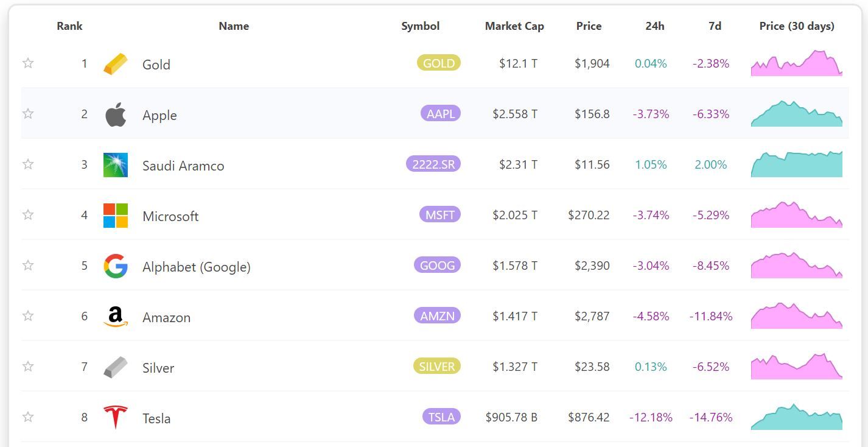The height and width of the screenshot is (447, 868).
Task: Click the Microsoft logo icon
Action: tap(116, 216)
